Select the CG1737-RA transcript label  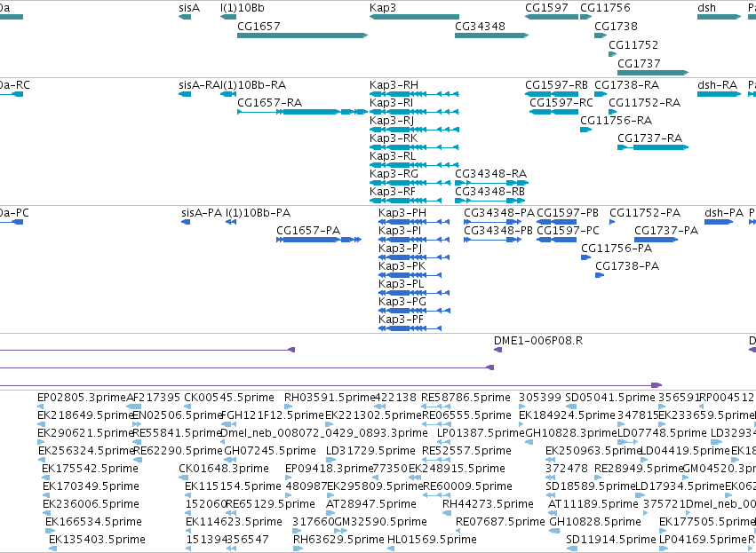(x=650, y=138)
